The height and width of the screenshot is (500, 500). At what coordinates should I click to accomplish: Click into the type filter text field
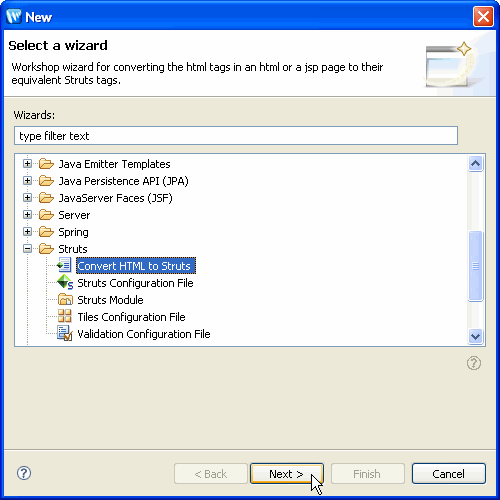coord(236,136)
